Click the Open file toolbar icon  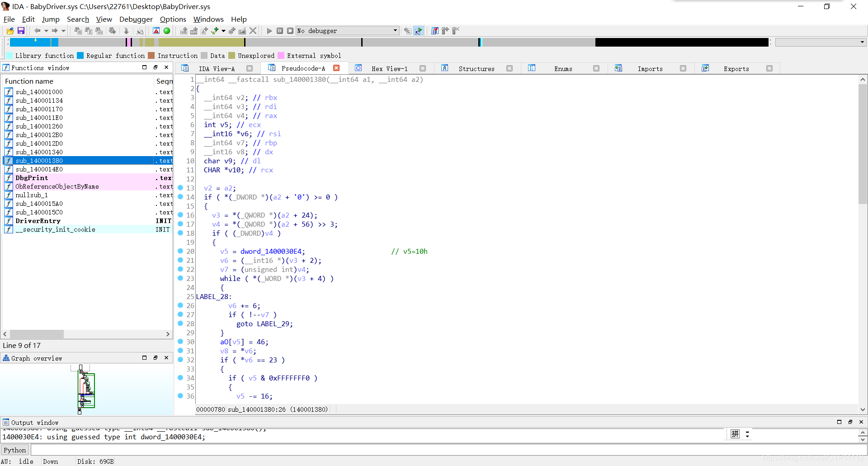(x=10, y=31)
